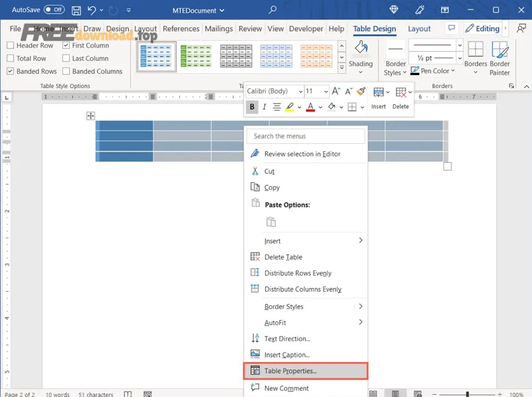Click the Comments icon in ribbon
532x397 pixels.
452,28
